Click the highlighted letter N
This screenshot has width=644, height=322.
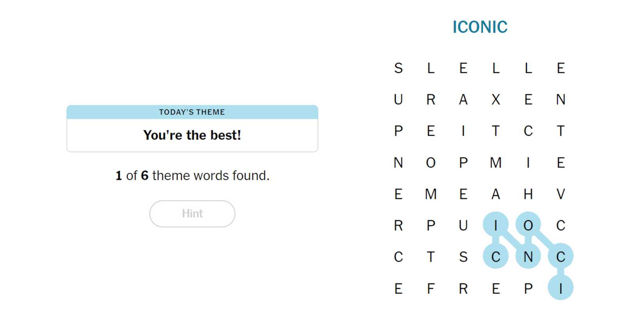528,257
